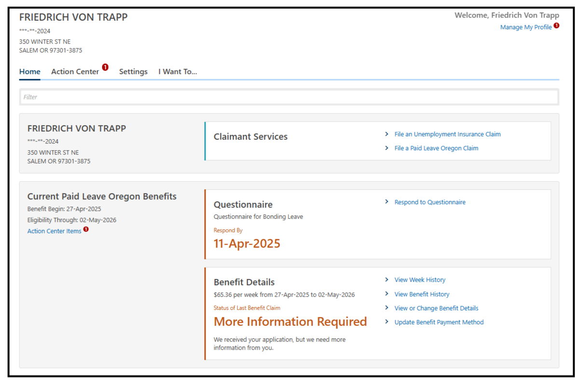Start File a Paid Leave Oregon Claim
Image resolution: width=588 pixels, height=390 pixels.
436,148
